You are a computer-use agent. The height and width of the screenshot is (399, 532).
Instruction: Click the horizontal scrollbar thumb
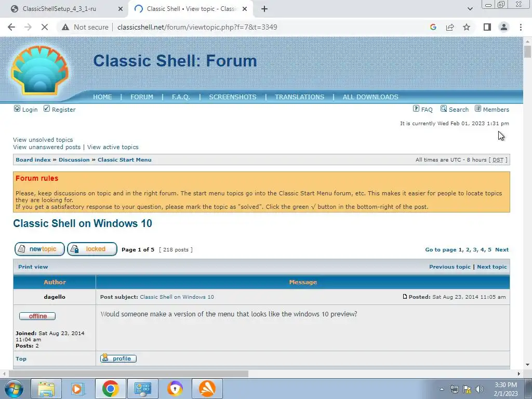129,374
